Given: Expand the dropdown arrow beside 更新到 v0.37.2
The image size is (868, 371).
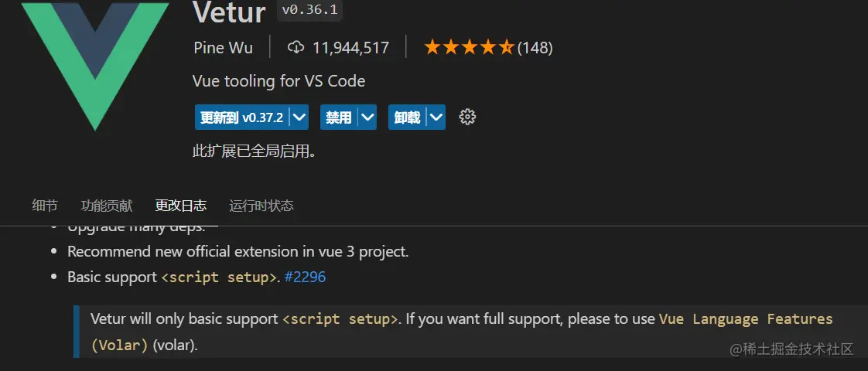Looking at the screenshot, I should coord(299,117).
